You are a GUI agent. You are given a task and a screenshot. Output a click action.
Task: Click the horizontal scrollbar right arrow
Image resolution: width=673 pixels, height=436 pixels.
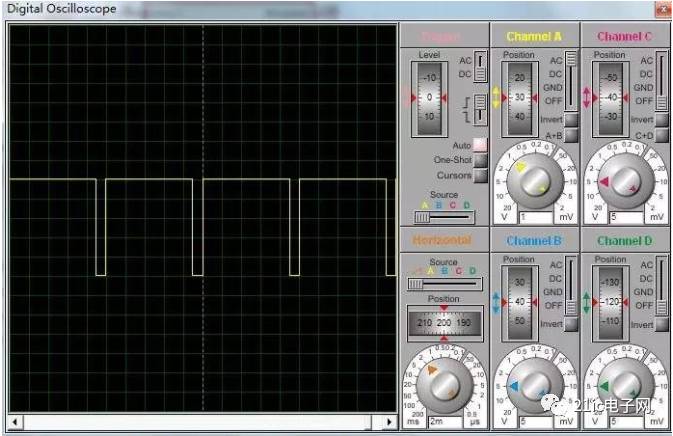click(x=389, y=423)
